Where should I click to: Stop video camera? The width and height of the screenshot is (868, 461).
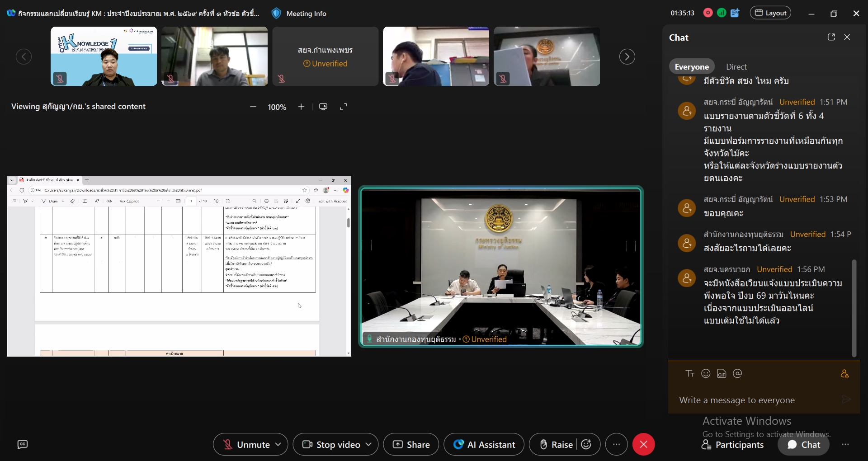tap(331, 445)
